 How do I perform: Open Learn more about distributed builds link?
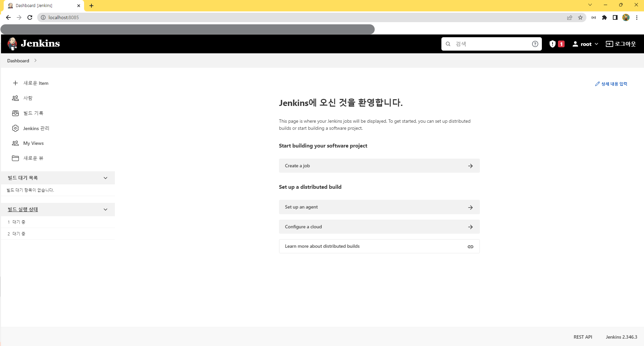tap(379, 246)
